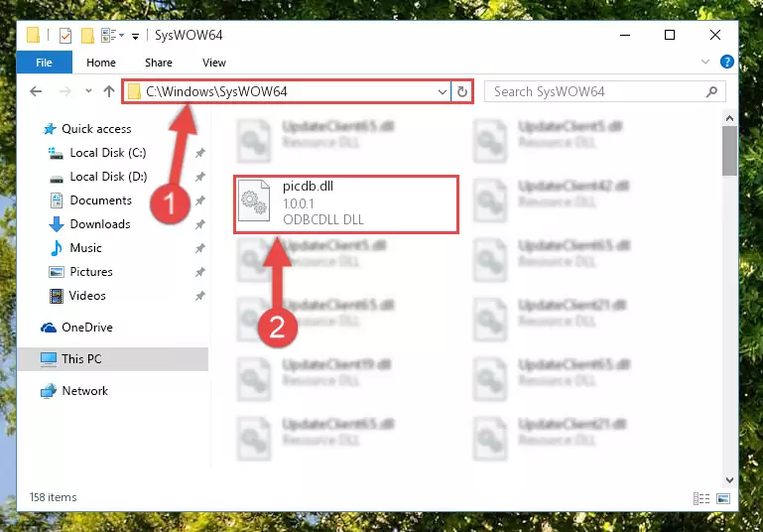Click the pin icon next to Documents
Image resolution: width=763 pixels, height=532 pixels.
pyautogui.click(x=200, y=200)
